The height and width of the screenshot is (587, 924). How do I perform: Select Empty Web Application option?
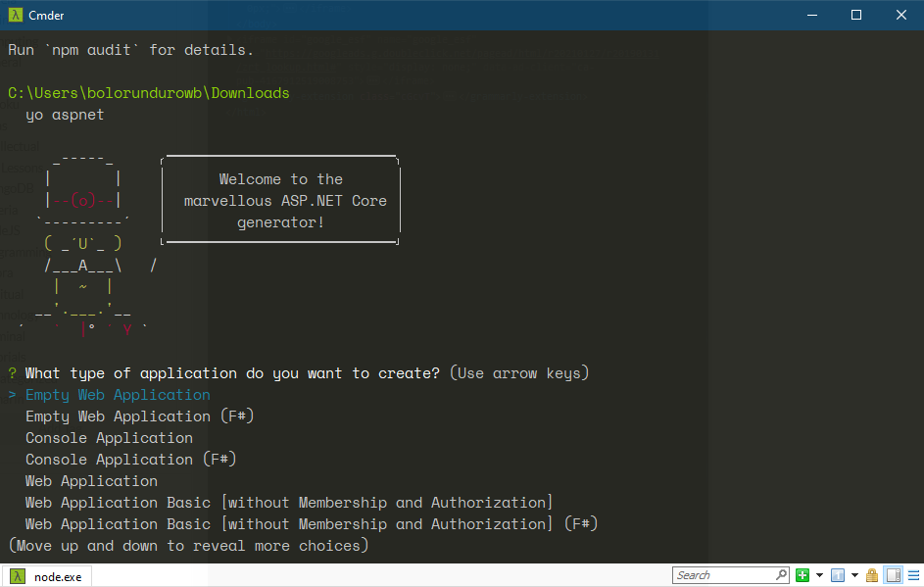(x=118, y=395)
